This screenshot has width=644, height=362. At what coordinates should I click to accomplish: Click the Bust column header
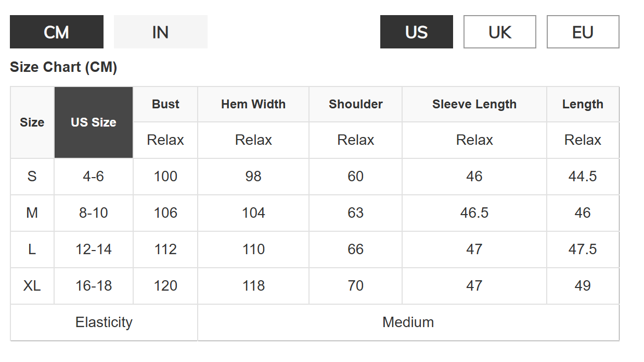165,104
